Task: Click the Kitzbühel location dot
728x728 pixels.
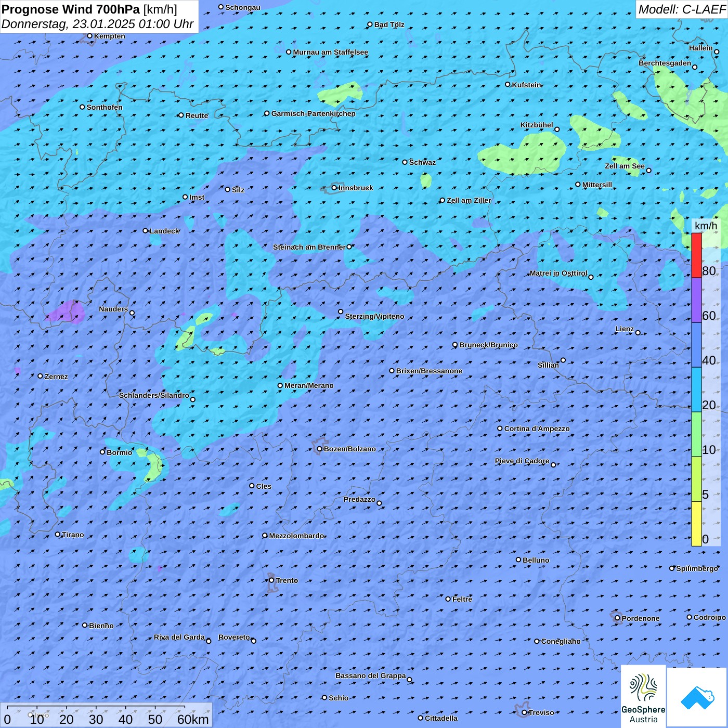Action: pos(557,129)
